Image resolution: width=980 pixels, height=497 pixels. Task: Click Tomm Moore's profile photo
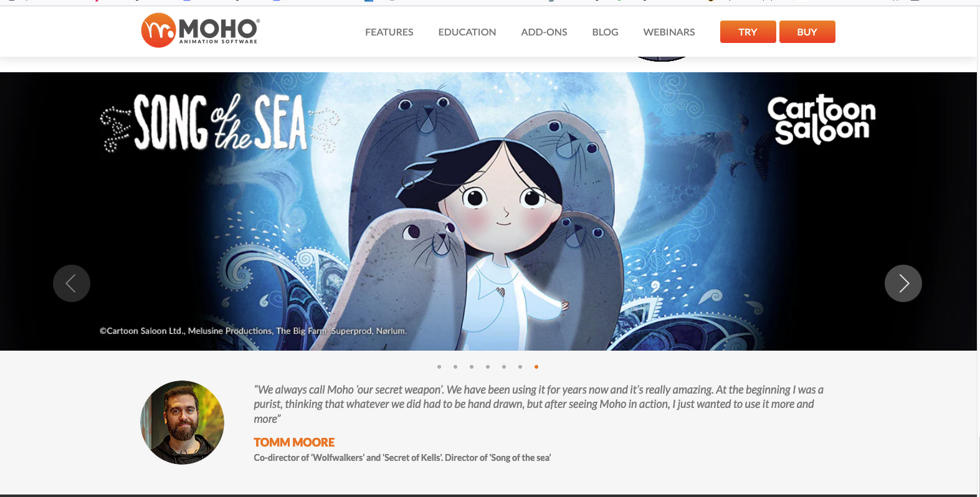[x=182, y=422]
